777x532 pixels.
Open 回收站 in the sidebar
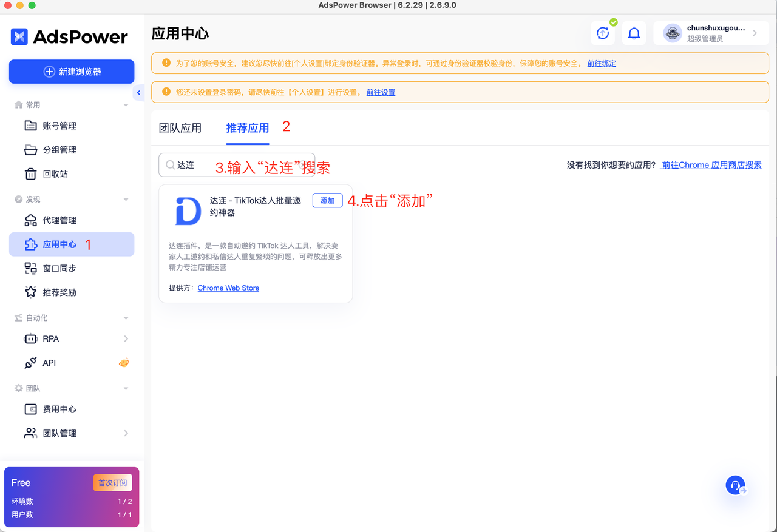[72, 174]
